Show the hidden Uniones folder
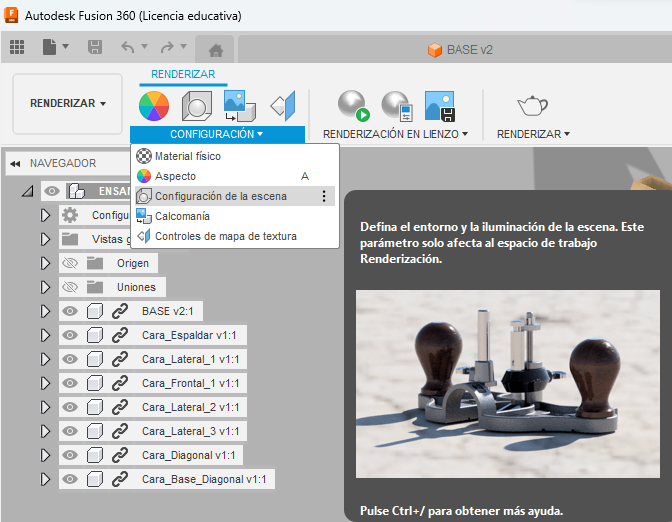 tap(70, 287)
